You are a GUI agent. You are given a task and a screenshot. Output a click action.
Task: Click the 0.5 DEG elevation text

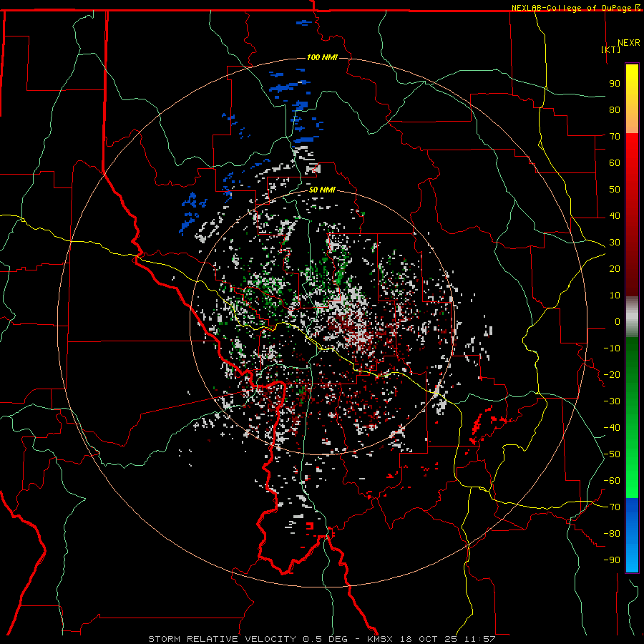pyautogui.click(x=326, y=639)
